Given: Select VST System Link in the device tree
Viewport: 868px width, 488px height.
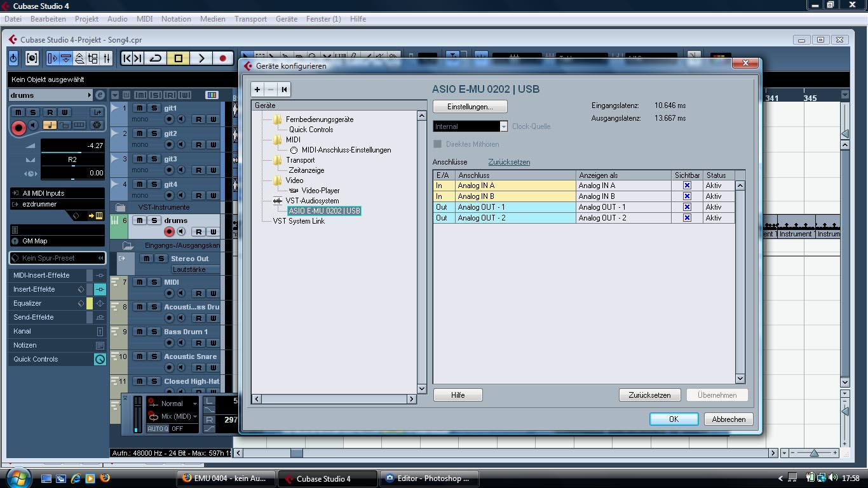Looking at the screenshot, I should 299,221.
